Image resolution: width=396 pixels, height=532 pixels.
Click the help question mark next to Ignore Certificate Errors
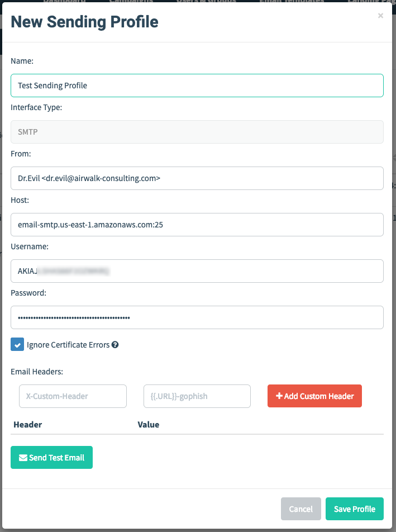(115, 345)
